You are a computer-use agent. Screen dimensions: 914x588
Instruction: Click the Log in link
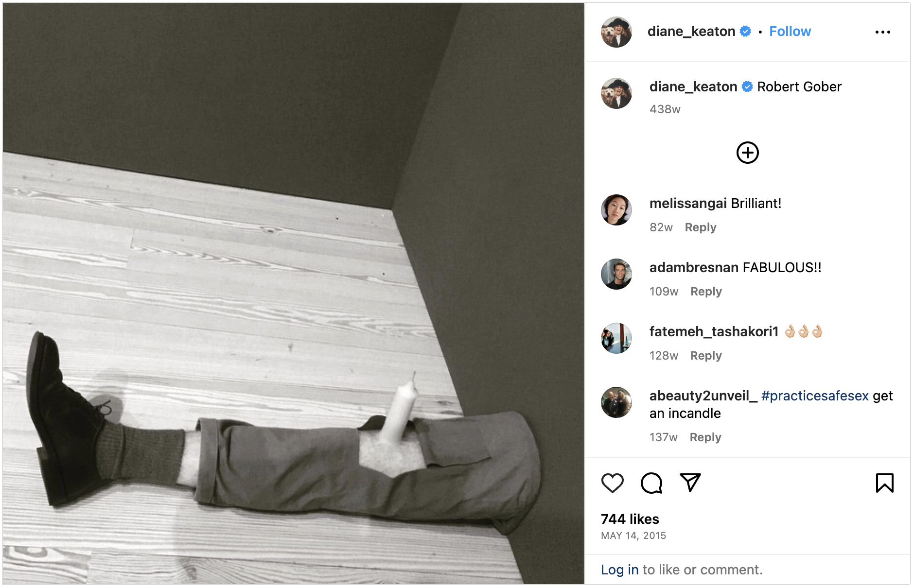coord(619,570)
